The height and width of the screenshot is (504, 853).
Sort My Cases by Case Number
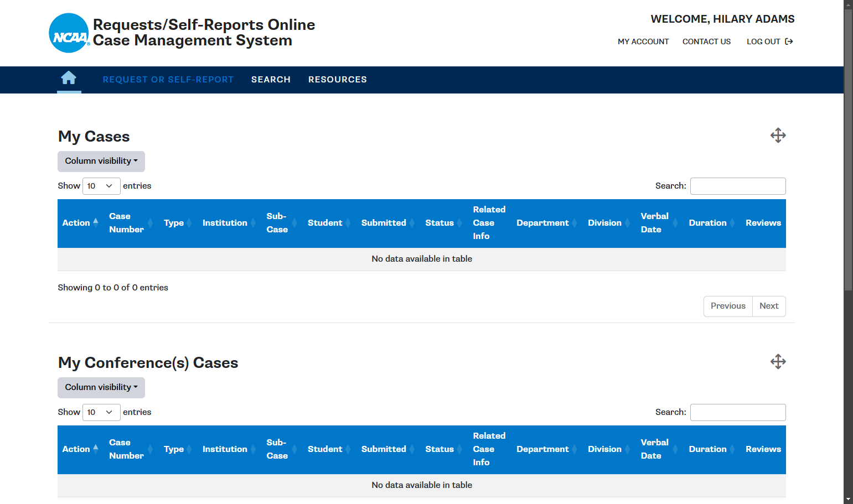point(131,223)
